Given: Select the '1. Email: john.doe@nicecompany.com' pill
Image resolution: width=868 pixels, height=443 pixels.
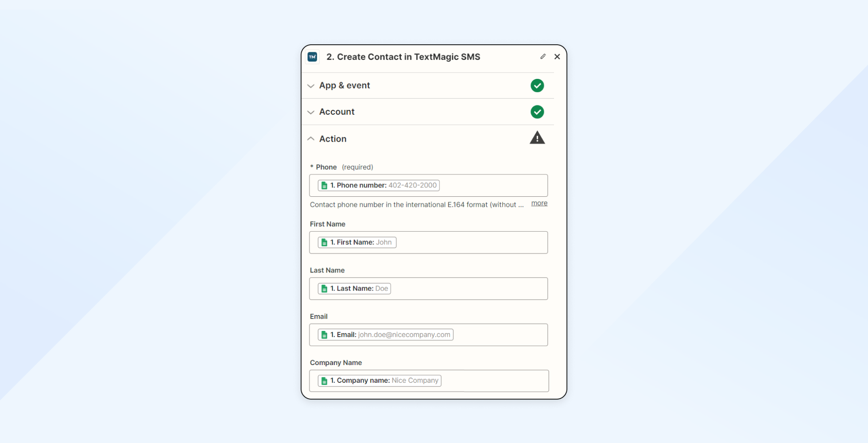Looking at the screenshot, I should coord(385,335).
